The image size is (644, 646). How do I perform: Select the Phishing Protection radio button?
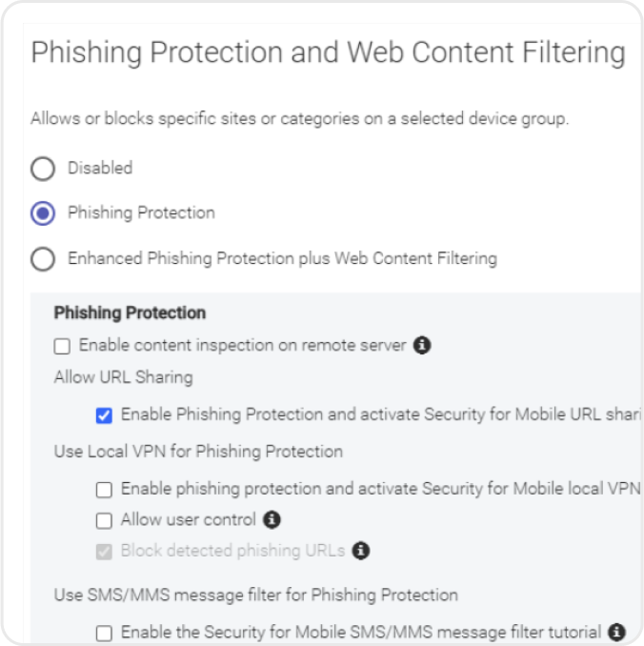[x=43, y=213]
